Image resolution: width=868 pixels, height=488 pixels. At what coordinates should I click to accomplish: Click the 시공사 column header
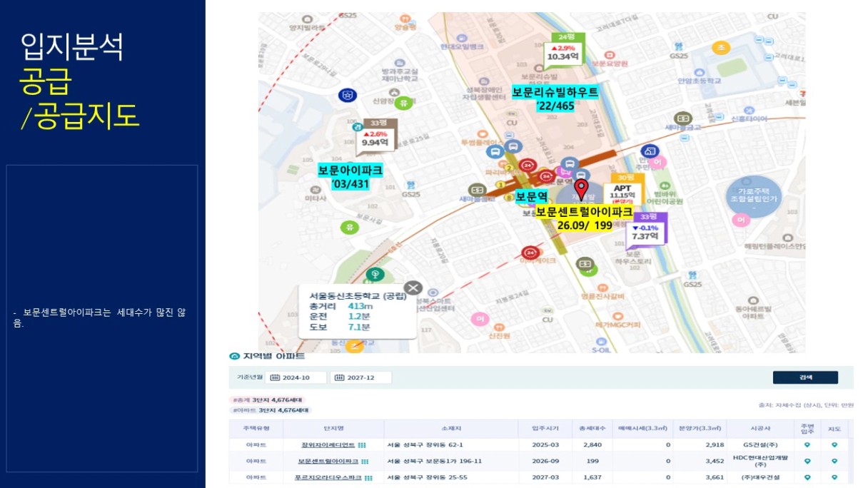[759, 429]
